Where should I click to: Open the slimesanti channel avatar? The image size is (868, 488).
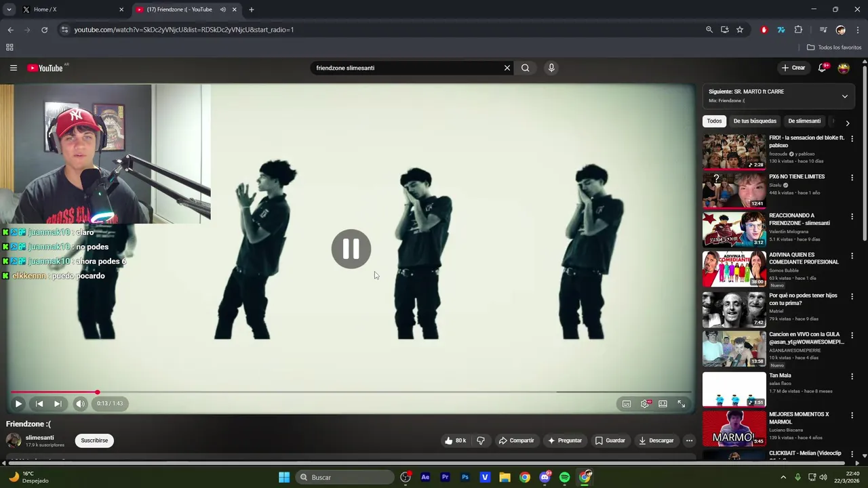14,441
